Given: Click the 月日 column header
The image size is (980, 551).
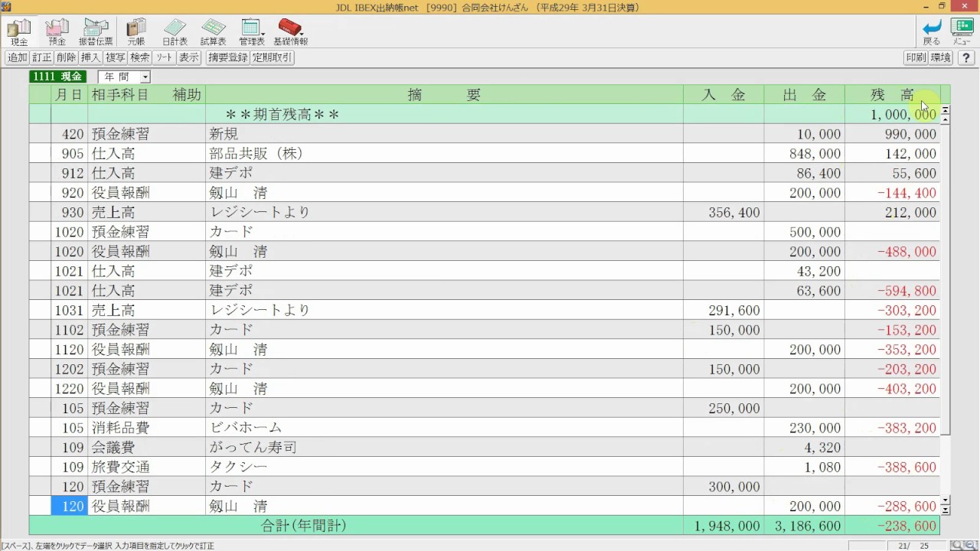Looking at the screenshot, I should click(x=69, y=95).
